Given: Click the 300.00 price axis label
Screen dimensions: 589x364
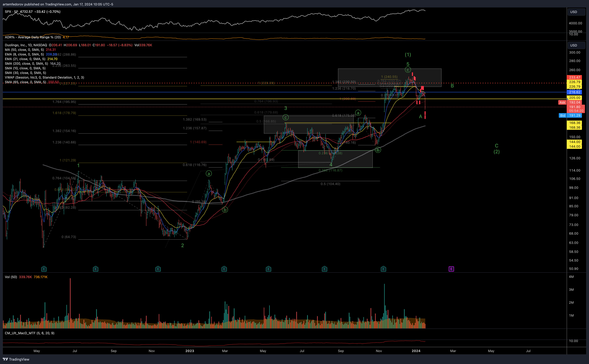Looking at the screenshot, I should point(575,52).
